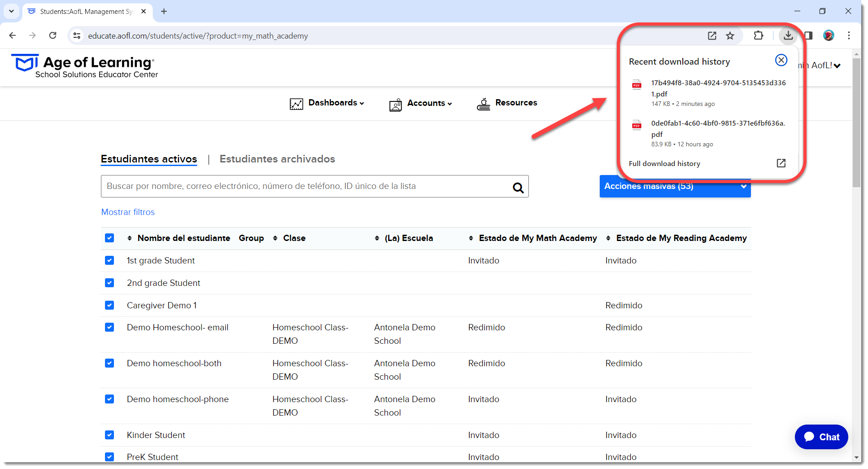Click the browser forward arrow
Viewport: 868px width, 469px height.
[32, 35]
